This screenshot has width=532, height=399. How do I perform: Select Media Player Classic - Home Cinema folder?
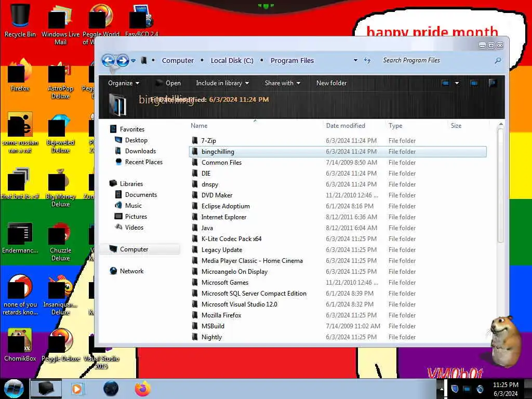tap(252, 261)
